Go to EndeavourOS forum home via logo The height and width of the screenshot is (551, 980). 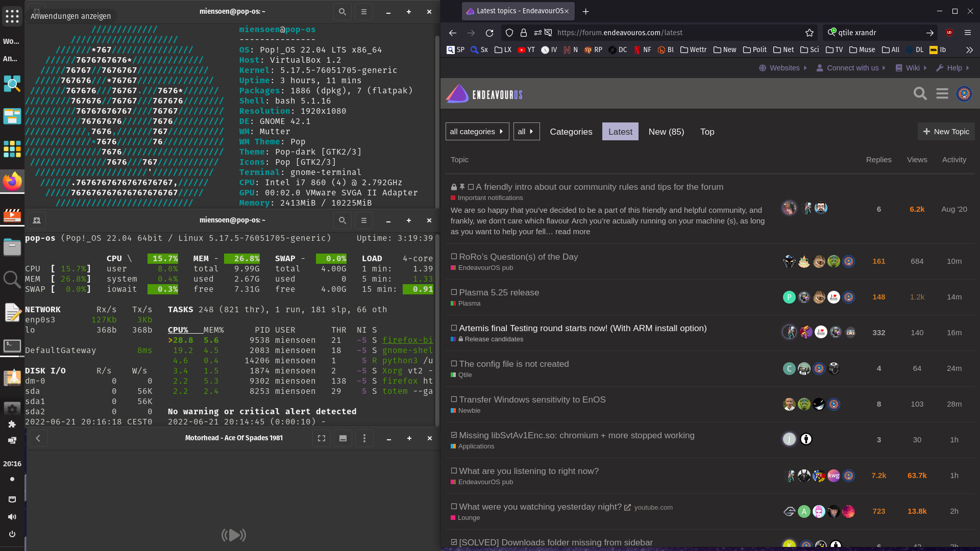[x=484, y=94]
